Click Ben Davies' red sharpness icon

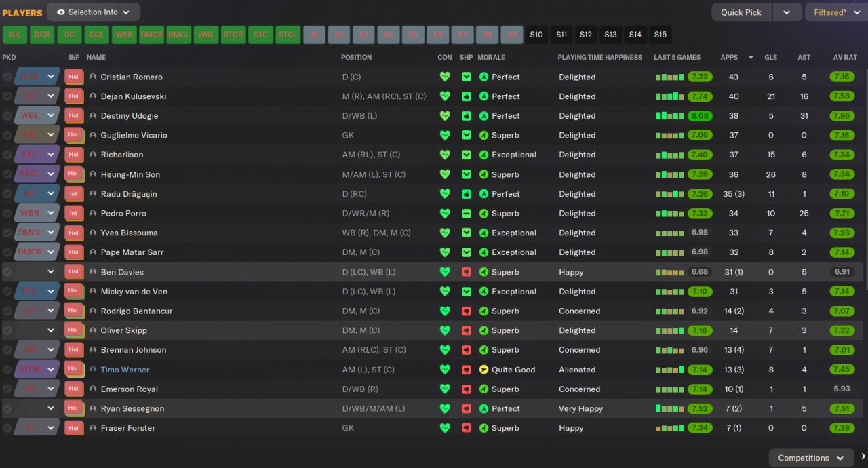467,272
